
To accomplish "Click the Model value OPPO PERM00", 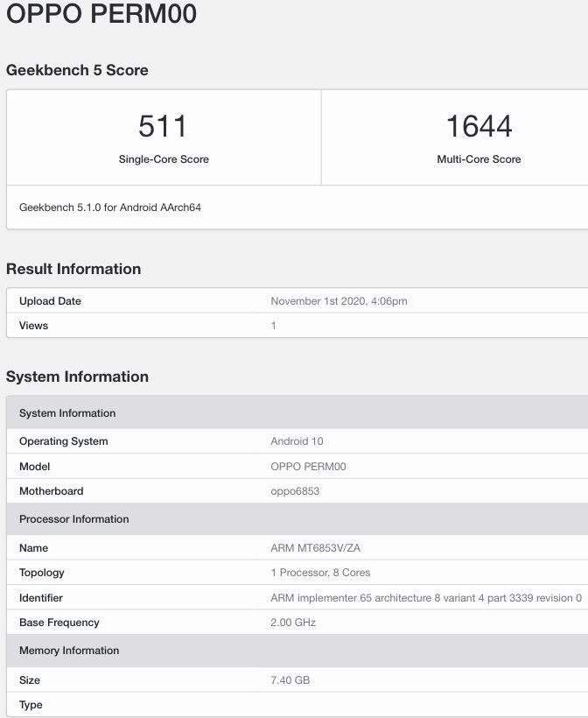I will coord(308,467).
